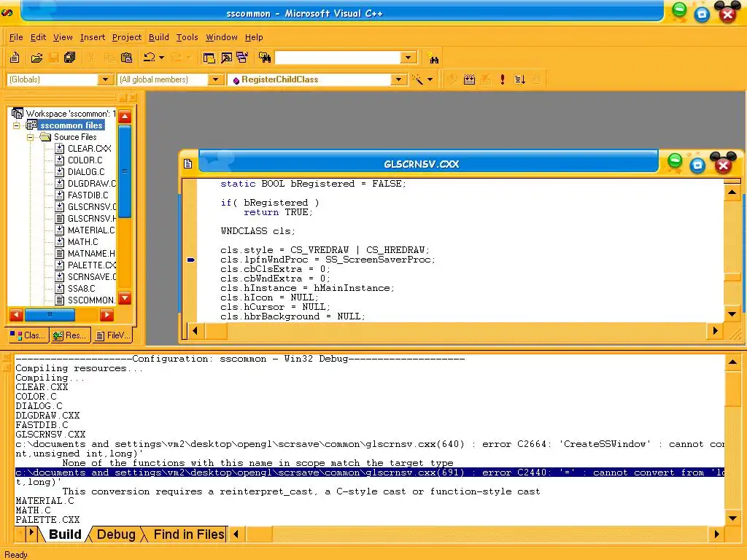Click the Build toolbar icon

[x=469, y=79]
